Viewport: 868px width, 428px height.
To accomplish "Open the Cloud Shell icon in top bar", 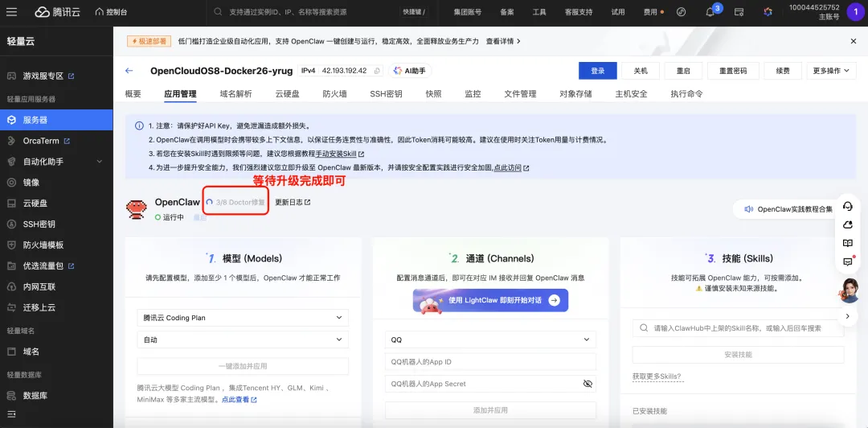I will coord(682,11).
